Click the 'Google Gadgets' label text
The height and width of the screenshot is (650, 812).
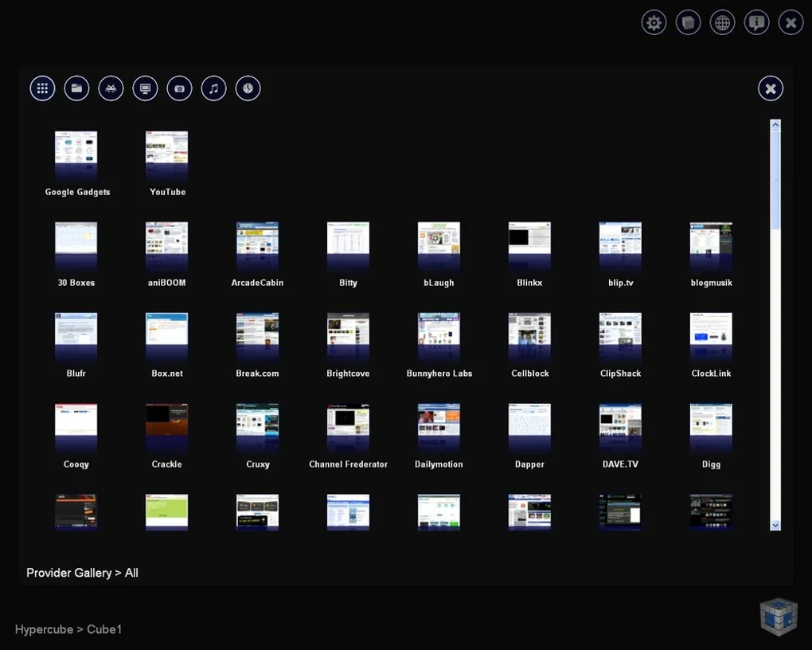point(78,192)
